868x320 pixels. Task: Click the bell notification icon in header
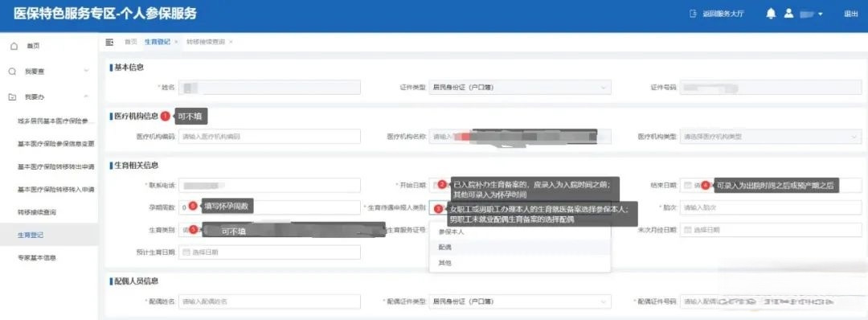pyautogui.click(x=771, y=14)
